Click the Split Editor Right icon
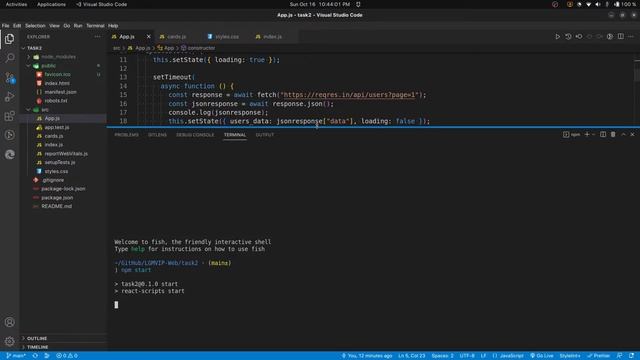The width and height of the screenshot is (640, 360). coord(620,37)
